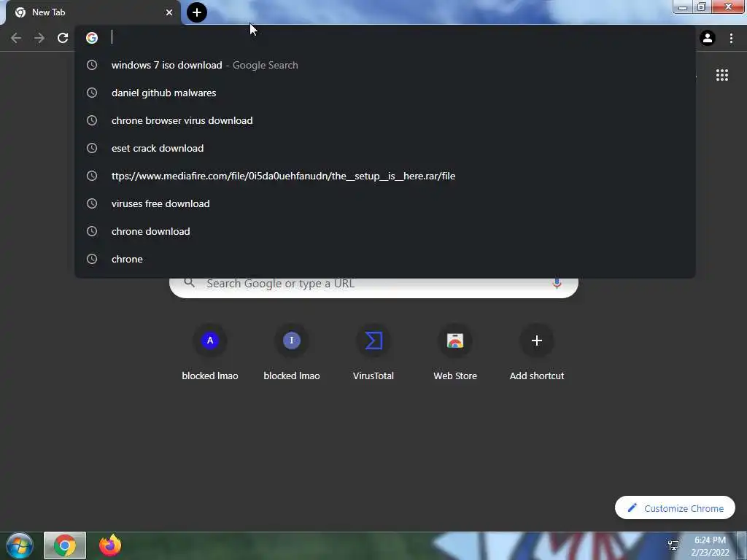Choose 'daniel github malwares' suggestion
The height and width of the screenshot is (560, 747).
coord(385,93)
